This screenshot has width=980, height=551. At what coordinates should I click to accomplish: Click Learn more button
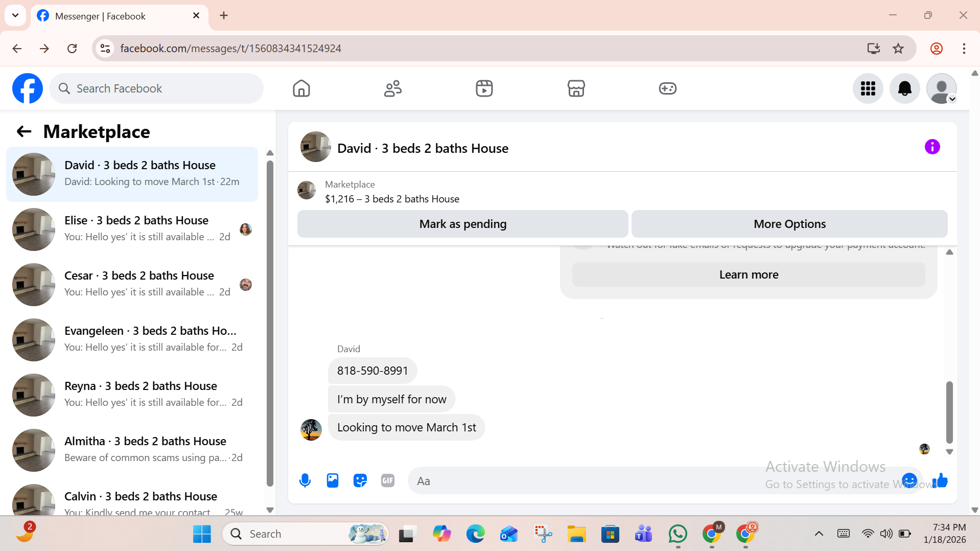click(x=749, y=274)
